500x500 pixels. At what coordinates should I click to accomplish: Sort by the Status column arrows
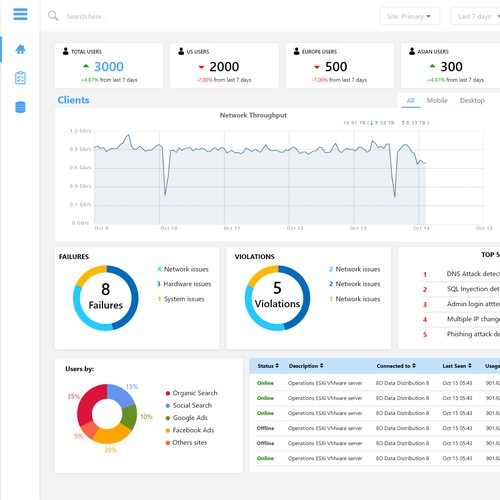[x=277, y=366]
